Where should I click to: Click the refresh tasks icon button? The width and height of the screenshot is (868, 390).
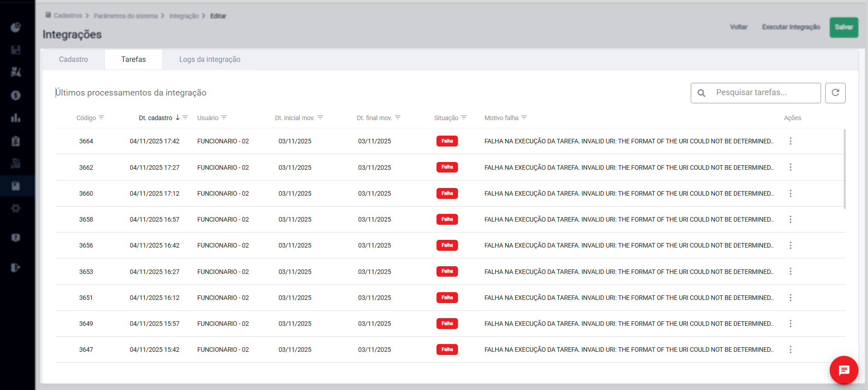[x=835, y=93]
